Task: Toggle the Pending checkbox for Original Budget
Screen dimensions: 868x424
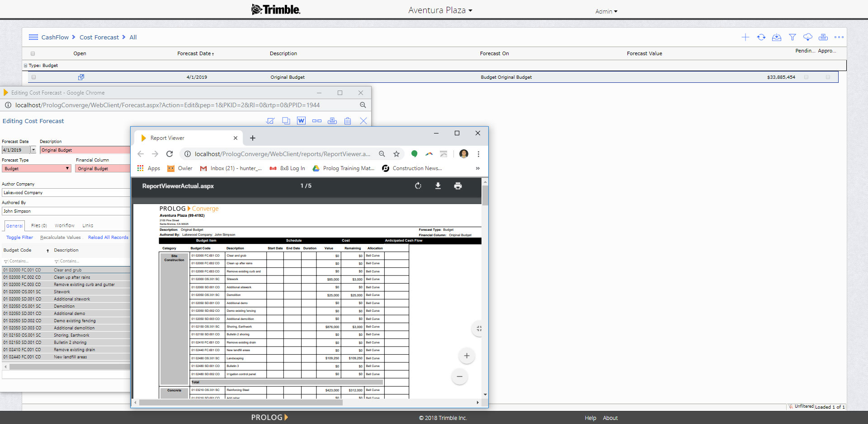Action: (x=806, y=77)
